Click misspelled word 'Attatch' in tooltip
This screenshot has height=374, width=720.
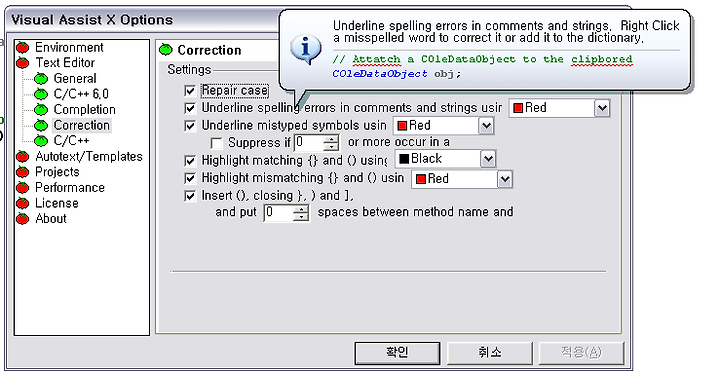tap(376, 60)
